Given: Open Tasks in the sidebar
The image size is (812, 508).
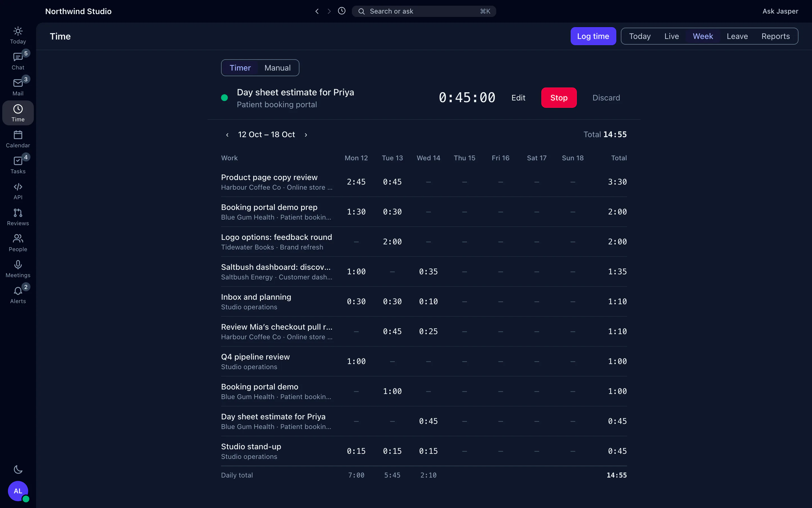Looking at the screenshot, I should (18, 165).
